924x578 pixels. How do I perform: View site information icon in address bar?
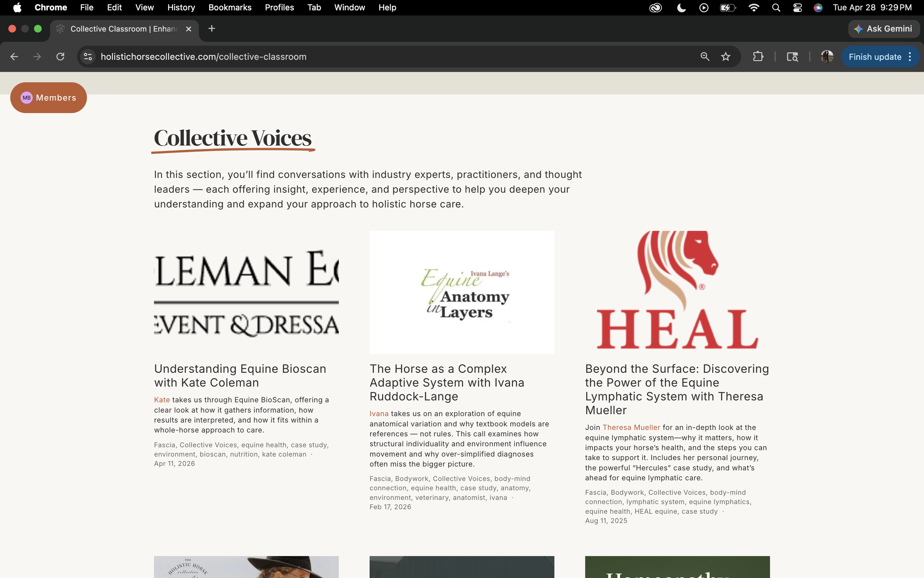88,57
